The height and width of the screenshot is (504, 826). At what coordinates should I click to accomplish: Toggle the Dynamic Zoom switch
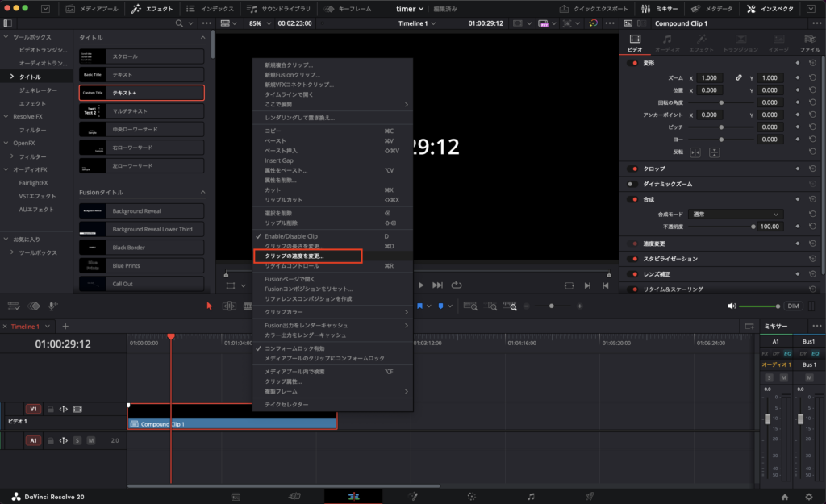click(633, 184)
